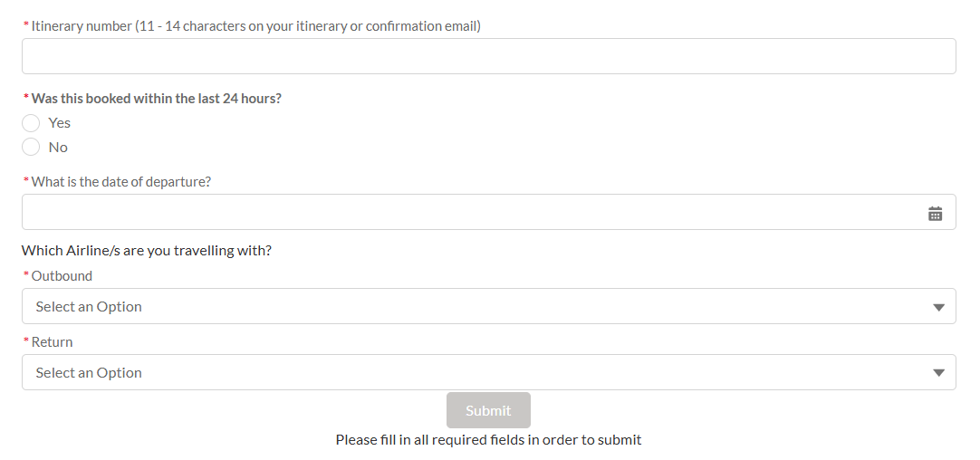980x460 pixels.
Task: Click the 'No' option label text
Action: (x=58, y=147)
